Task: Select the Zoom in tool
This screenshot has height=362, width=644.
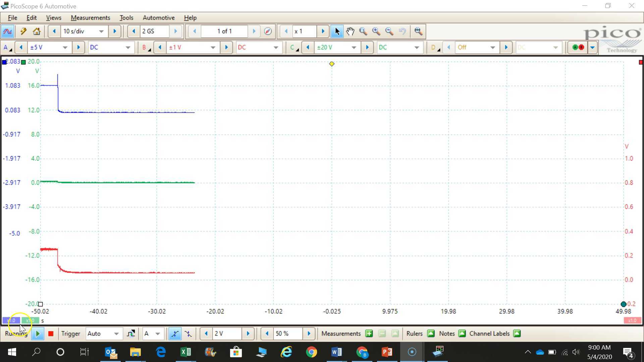Action: coord(376,31)
